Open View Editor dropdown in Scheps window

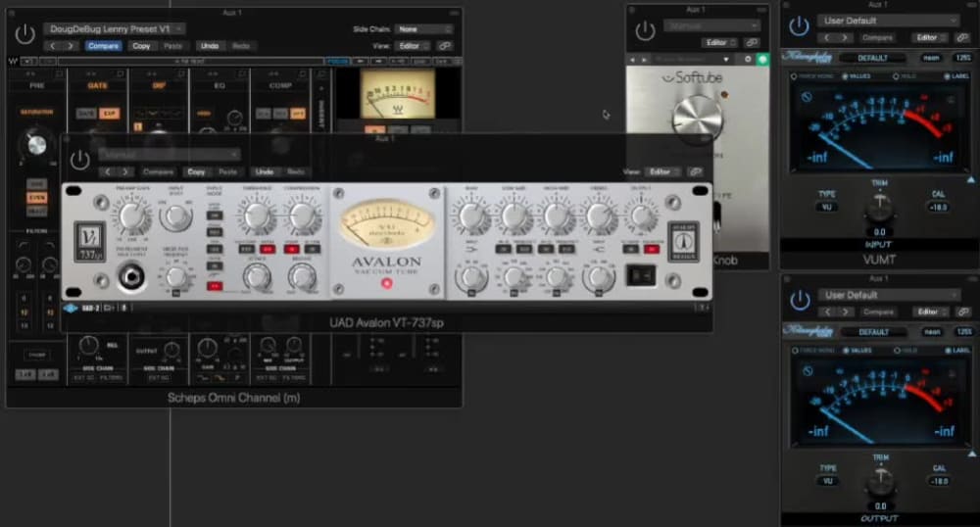pyautogui.click(x=413, y=46)
